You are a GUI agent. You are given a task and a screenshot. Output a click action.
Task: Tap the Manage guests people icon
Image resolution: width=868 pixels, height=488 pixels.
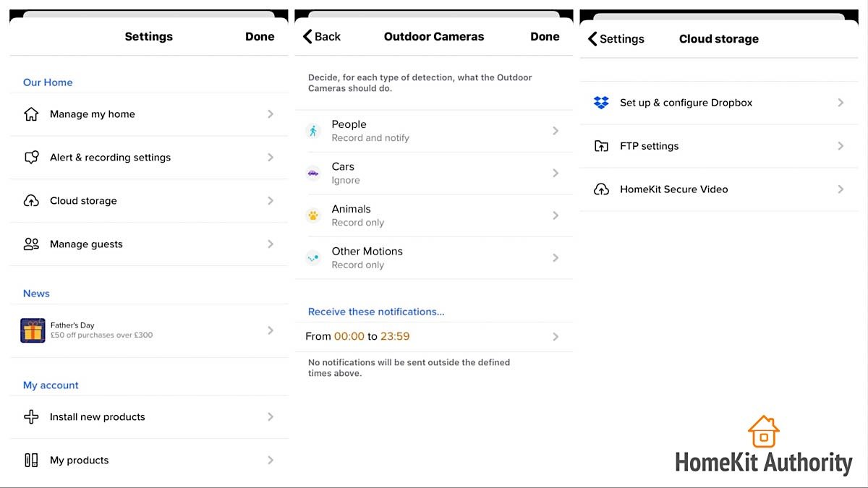(32, 244)
